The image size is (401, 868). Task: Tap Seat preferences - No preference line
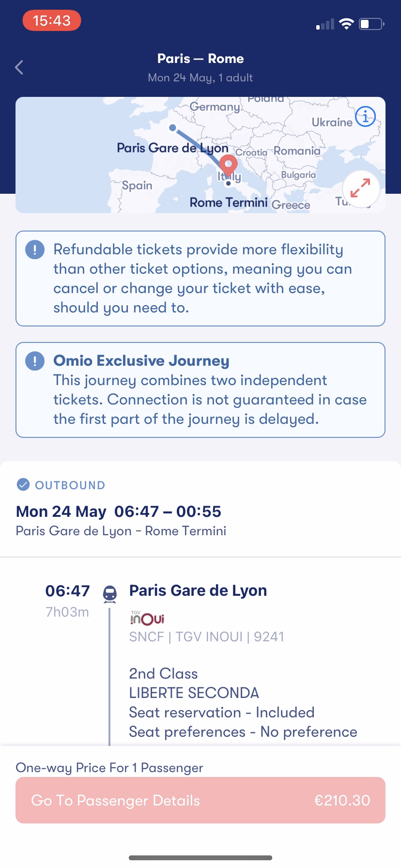(x=243, y=732)
